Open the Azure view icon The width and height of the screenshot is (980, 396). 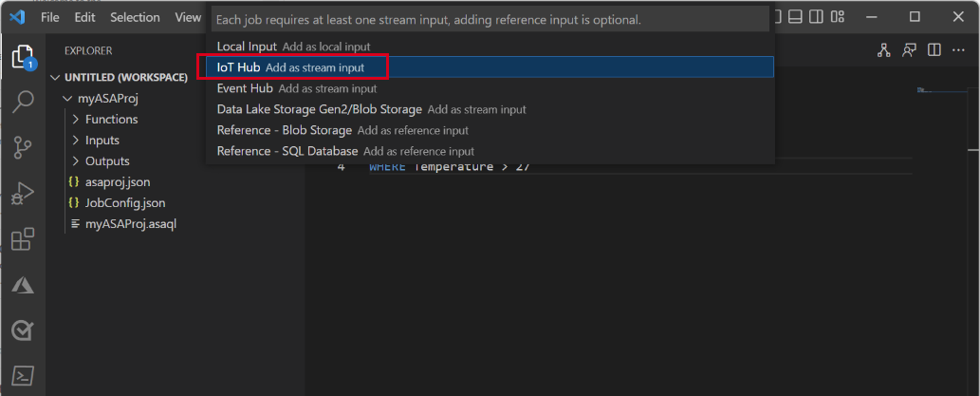pyautogui.click(x=22, y=285)
